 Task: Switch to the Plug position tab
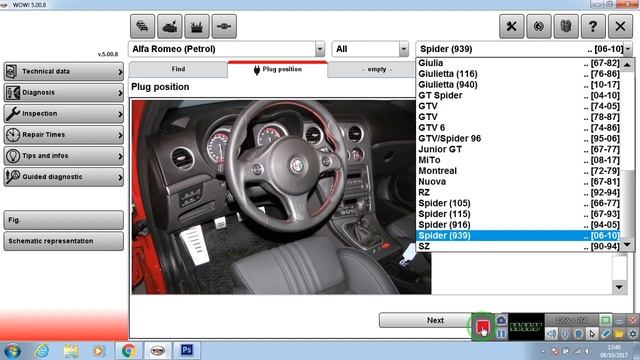click(x=278, y=69)
